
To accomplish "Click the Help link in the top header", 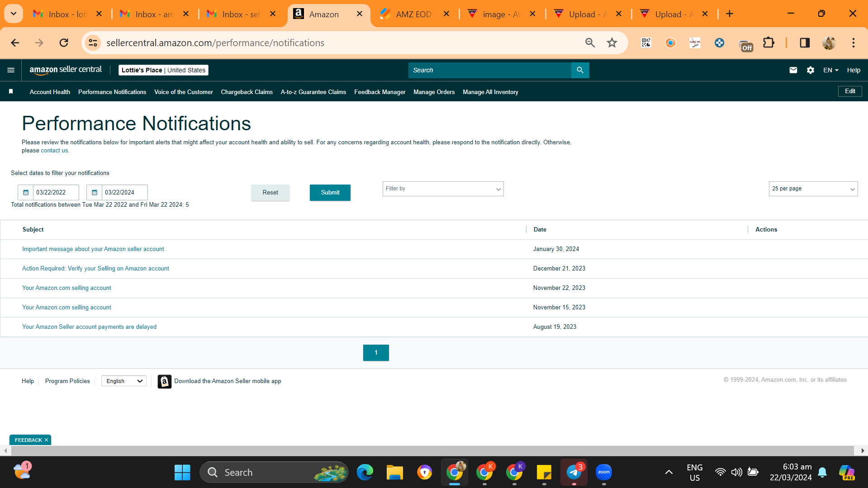I will 854,70.
